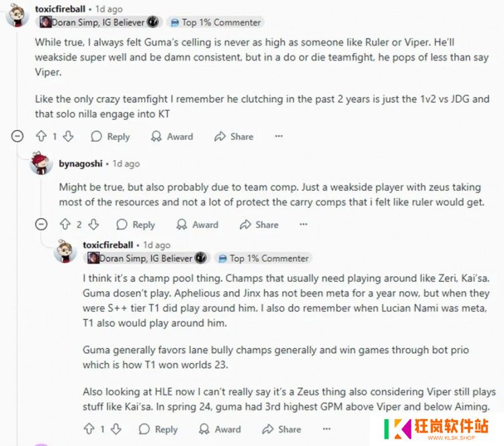Viewport: 504px width, 446px height.
Task: Open bynagoshi's user profile link
Action: [81, 163]
